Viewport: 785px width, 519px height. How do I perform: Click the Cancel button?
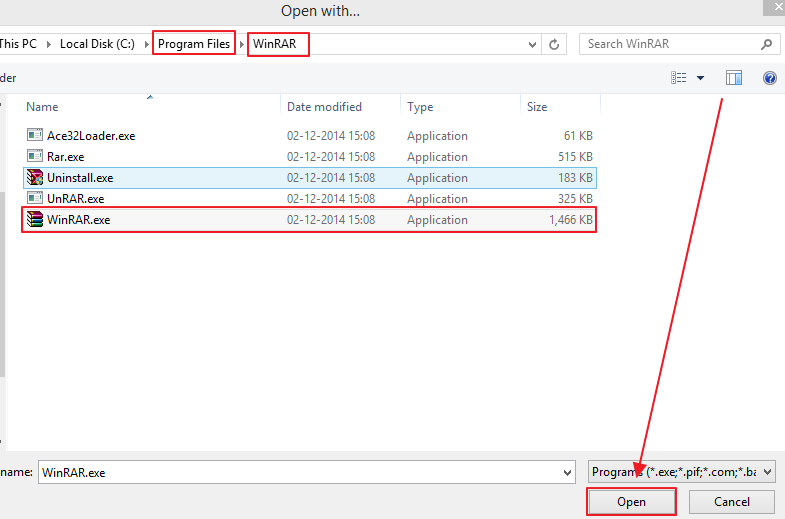coord(732,502)
